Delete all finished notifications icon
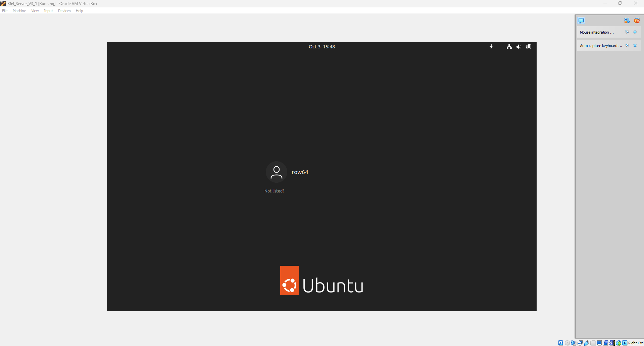Viewport: 644px width, 346px height. pos(637,20)
